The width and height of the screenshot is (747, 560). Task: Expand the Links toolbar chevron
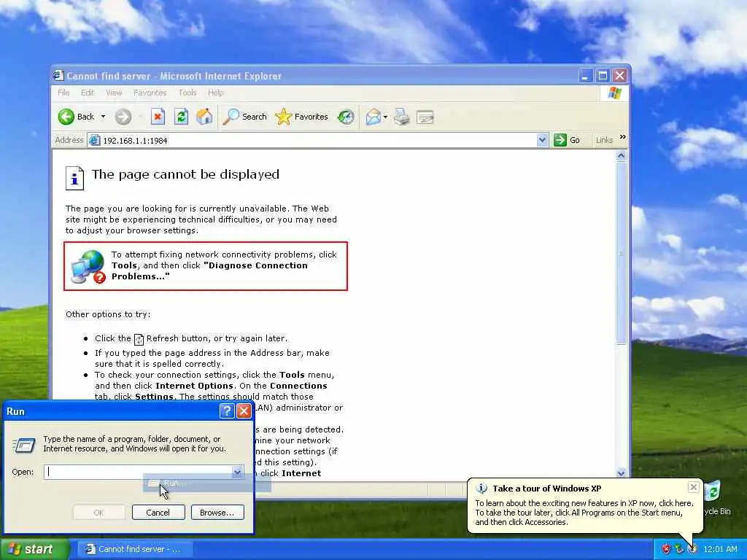click(x=623, y=138)
